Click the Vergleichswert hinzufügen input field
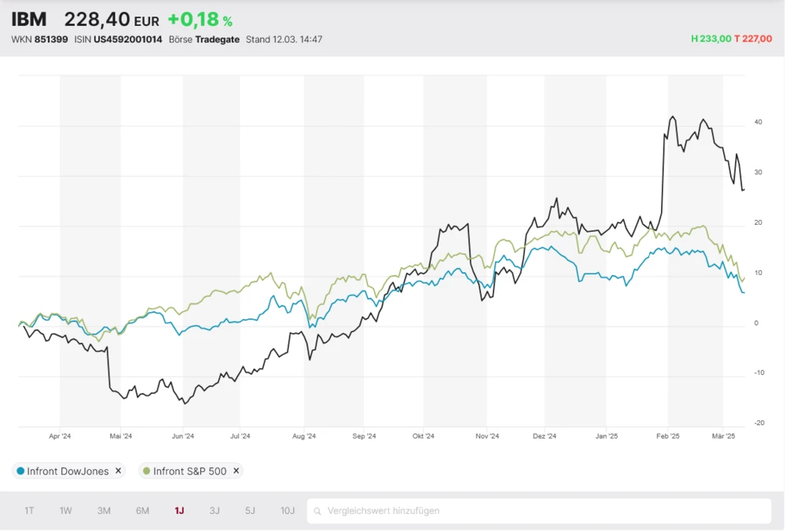This screenshot has width=786, height=532. (542, 511)
